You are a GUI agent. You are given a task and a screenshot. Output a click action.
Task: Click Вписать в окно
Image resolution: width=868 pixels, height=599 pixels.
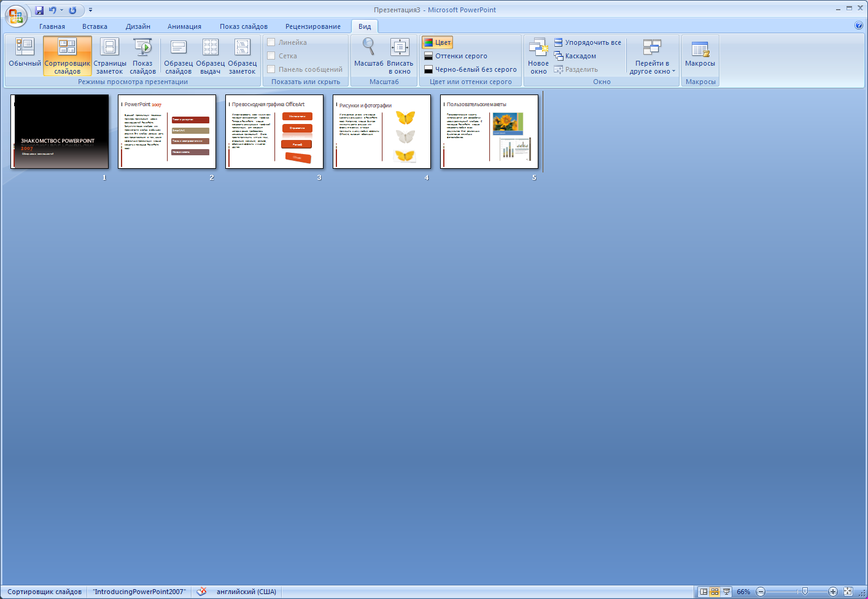click(x=400, y=56)
